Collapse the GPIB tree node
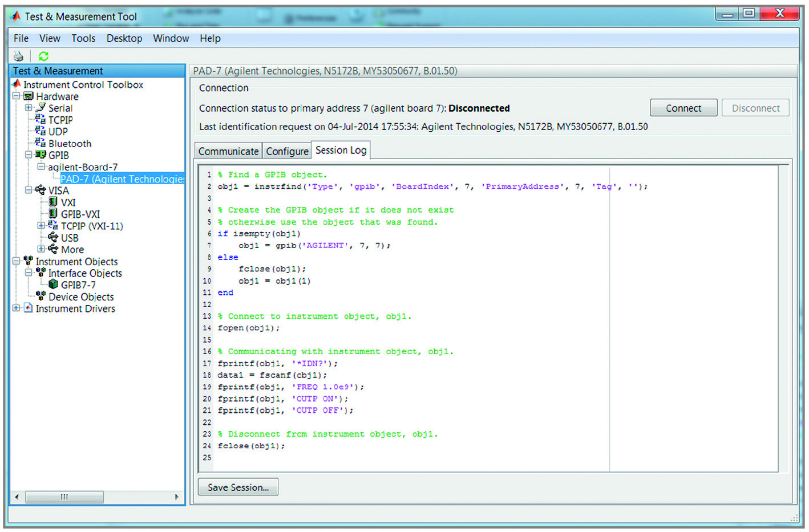 click(29, 155)
